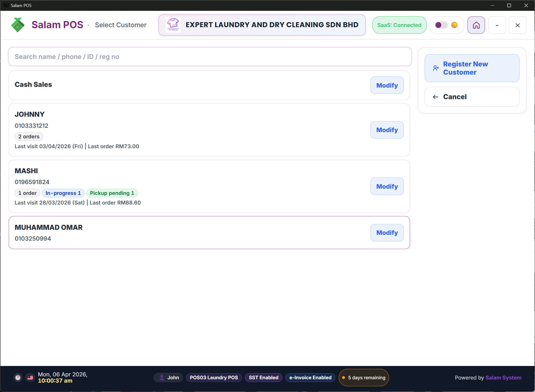Register a new customer
This screenshot has height=392, width=535.
pyautogui.click(x=472, y=68)
